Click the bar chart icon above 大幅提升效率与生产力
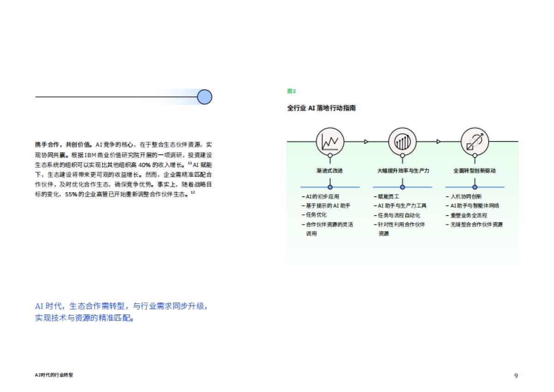554x392 pixels. point(402,141)
